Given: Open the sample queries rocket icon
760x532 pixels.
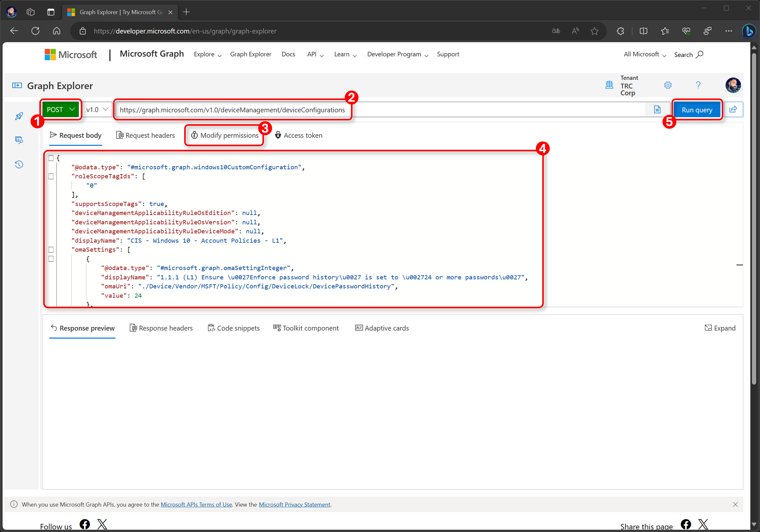Looking at the screenshot, I should point(19,116).
